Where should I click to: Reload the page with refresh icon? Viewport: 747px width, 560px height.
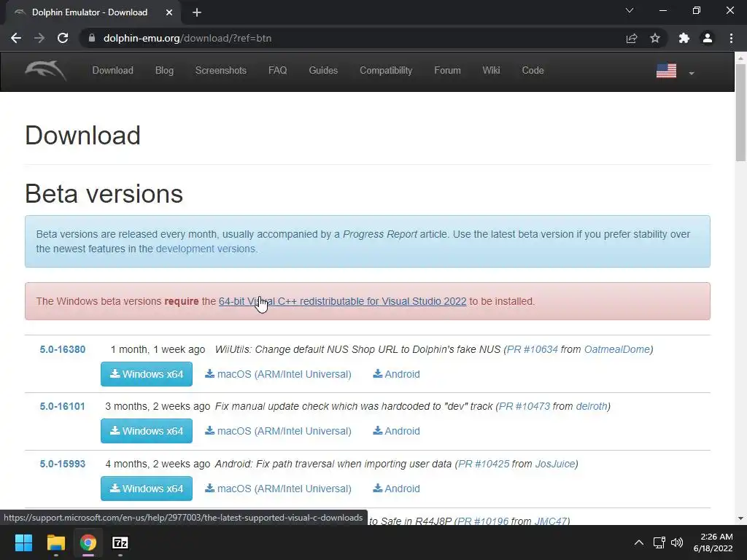click(x=63, y=38)
